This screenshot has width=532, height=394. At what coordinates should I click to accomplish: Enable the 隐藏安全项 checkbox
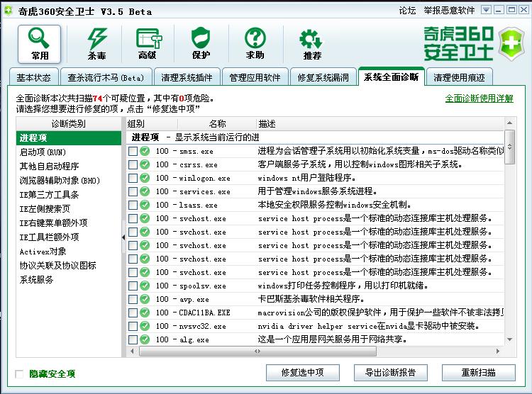click(19, 374)
